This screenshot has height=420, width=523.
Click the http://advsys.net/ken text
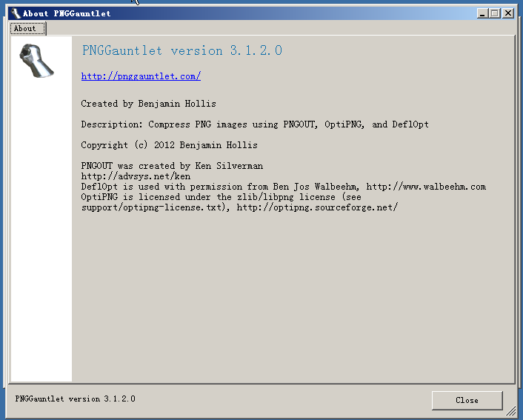point(136,176)
